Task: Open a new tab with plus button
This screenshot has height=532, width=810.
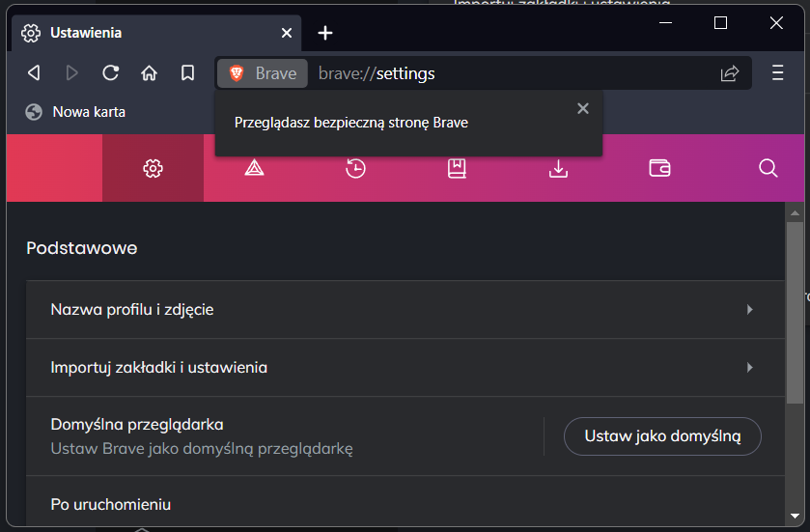Action: 325,33
